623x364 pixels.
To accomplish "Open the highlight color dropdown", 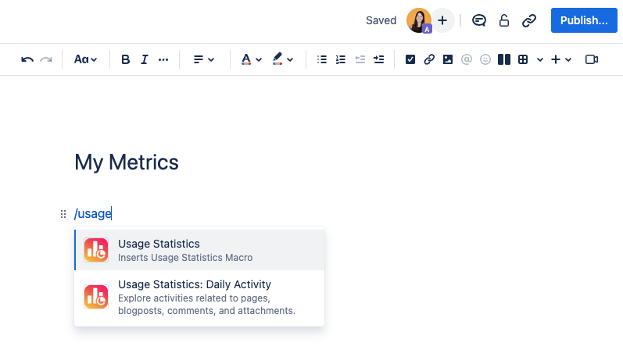I will tap(282, 59).
